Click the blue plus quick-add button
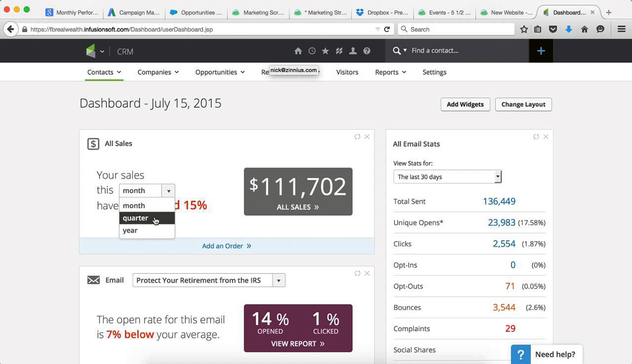 tap(541, 51)
